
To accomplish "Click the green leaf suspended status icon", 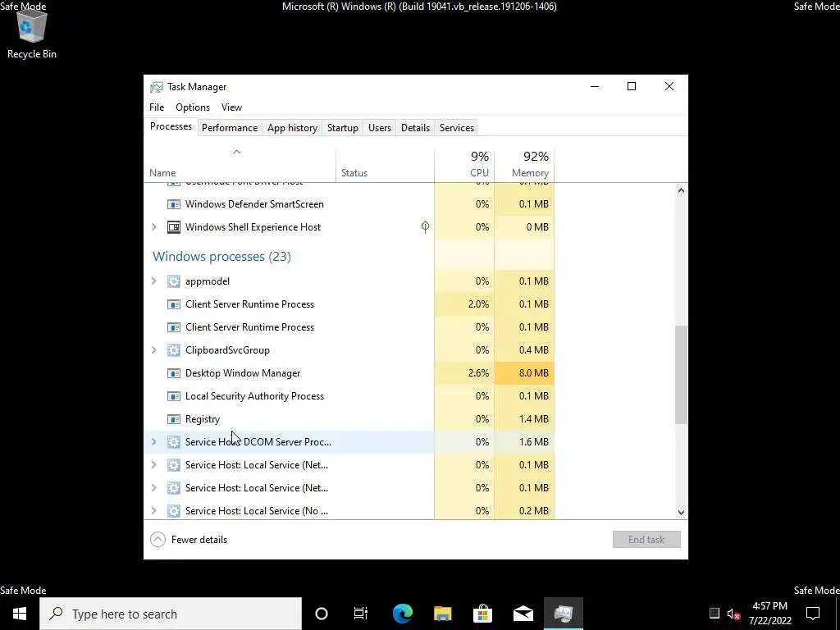I will [x=425, y=227].
